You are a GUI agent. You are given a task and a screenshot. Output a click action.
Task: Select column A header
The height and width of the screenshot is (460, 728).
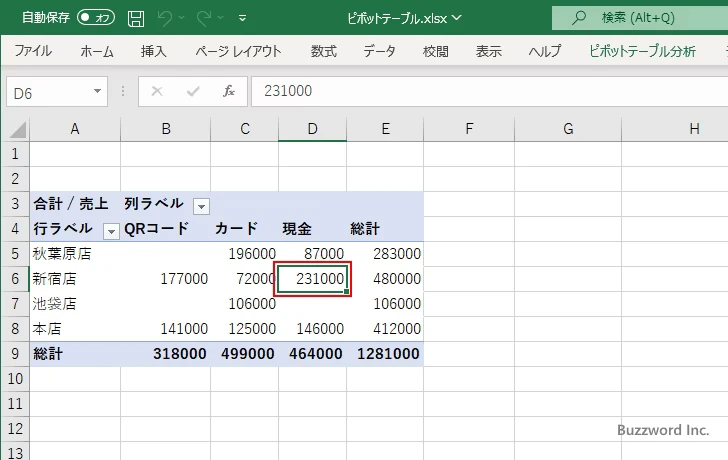click(x=75, y=129)
